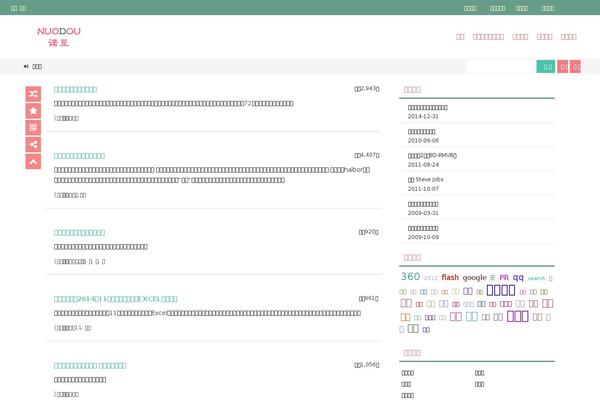Select the 'flash' tag in tag cloud
600x400 pixels.
tap(450, 277)
